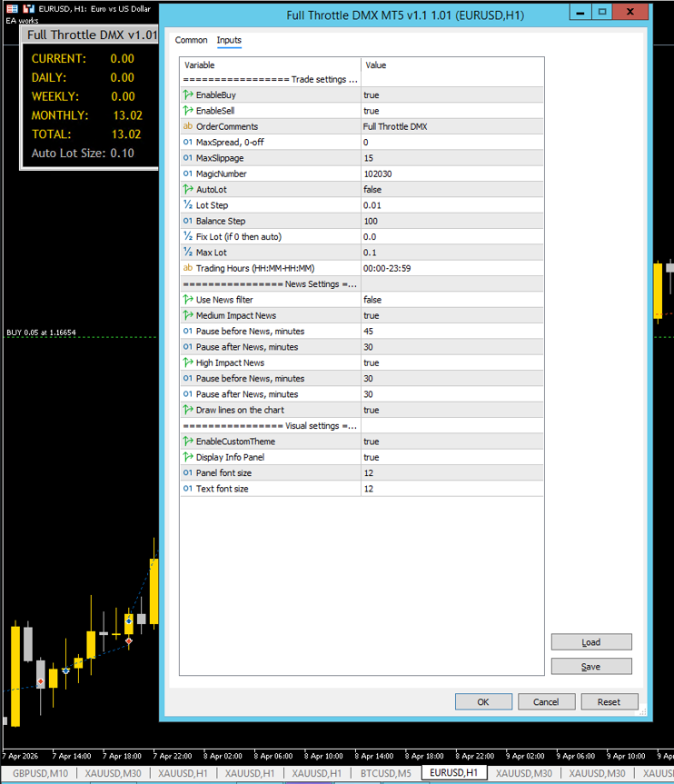Image resolution: width=674 pixels, height=784 pixels.
Task: Toggle the EnableCustomTheme true value
Action: tap(451, 442)
